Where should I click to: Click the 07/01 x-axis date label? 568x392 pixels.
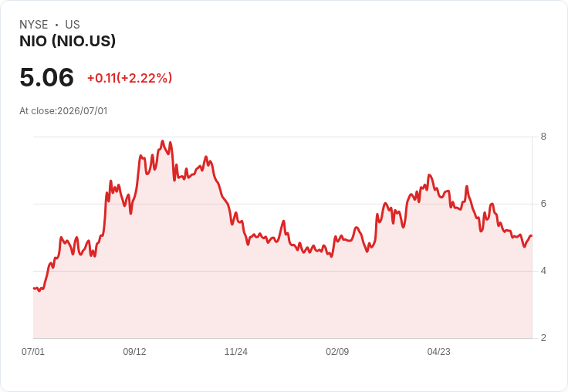coord(33,351)
